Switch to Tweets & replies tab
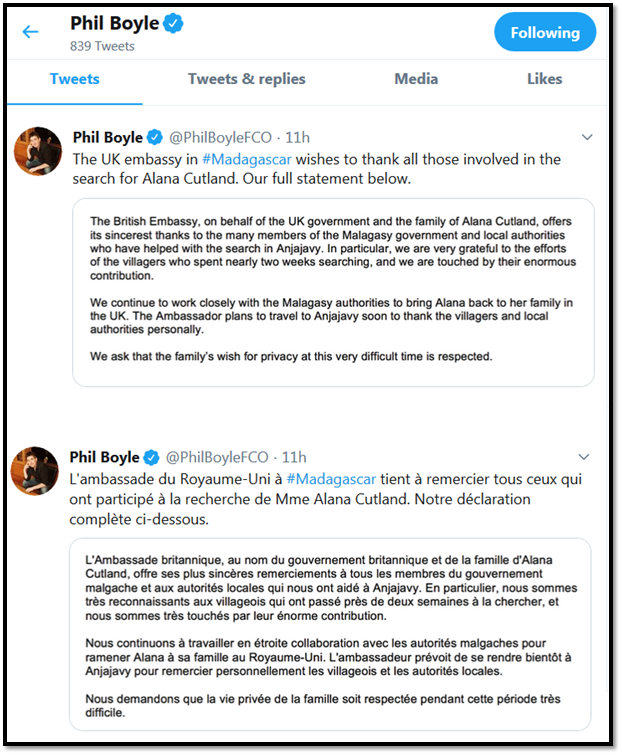This screenshot has width=622, height=755. click(246, 79)
